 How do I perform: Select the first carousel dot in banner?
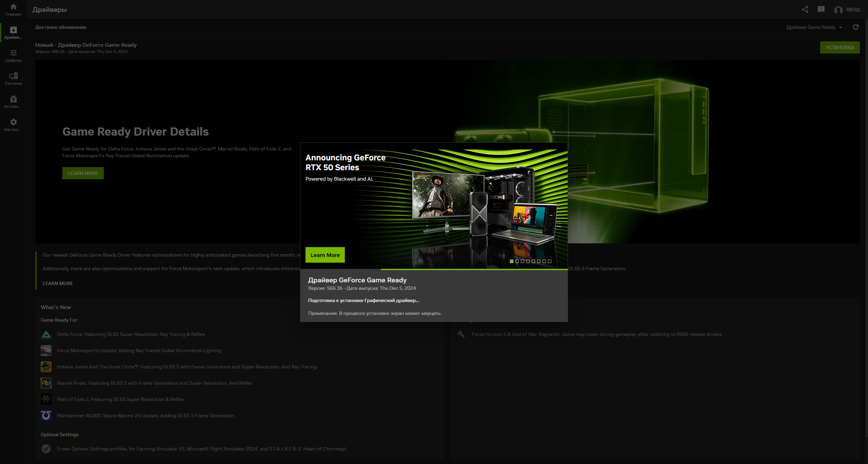[x=512, y=261]
